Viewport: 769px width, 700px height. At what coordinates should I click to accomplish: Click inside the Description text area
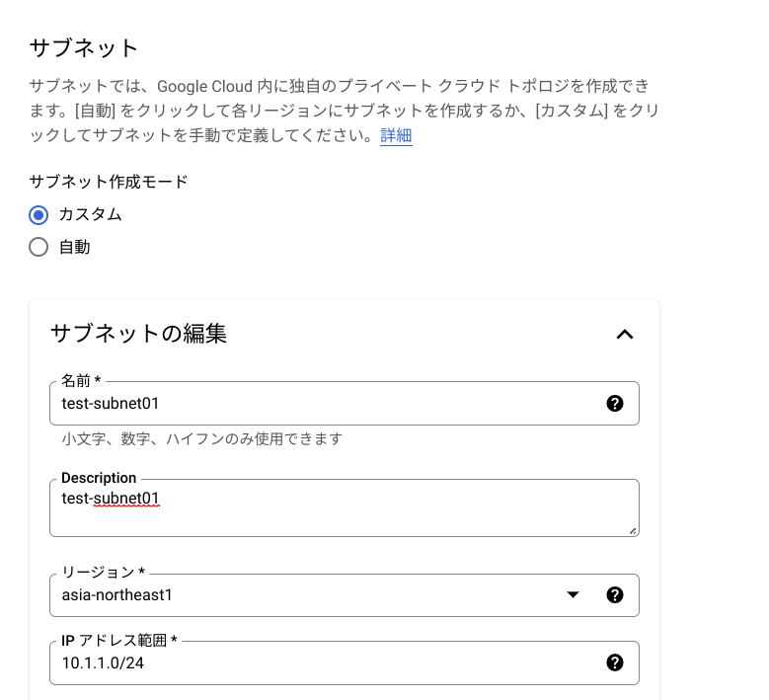point(345,507)
